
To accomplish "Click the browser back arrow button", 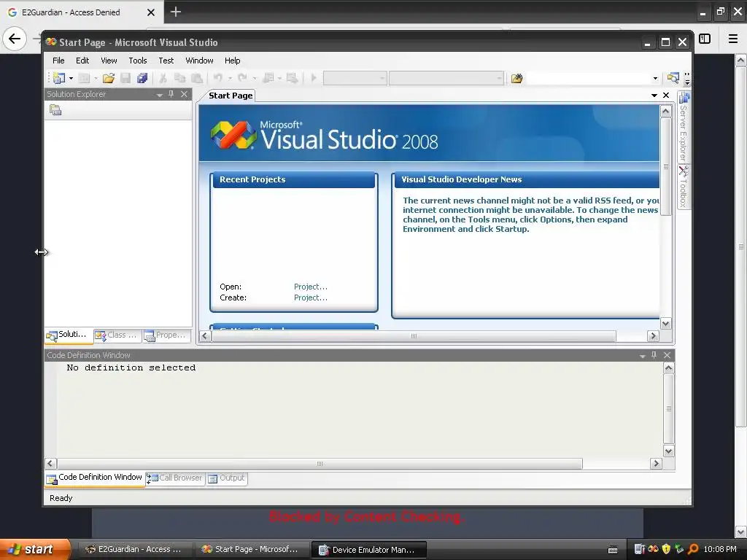I will click(15, 39).
